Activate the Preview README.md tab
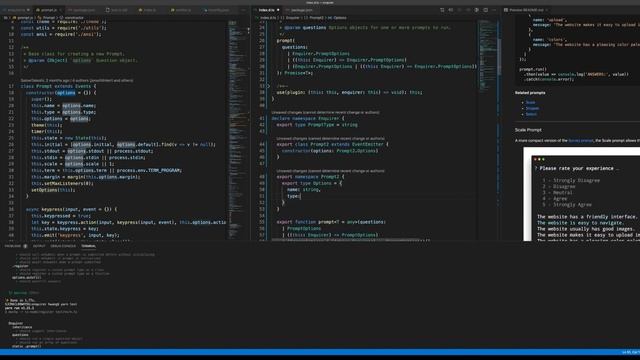 [526, 10]
